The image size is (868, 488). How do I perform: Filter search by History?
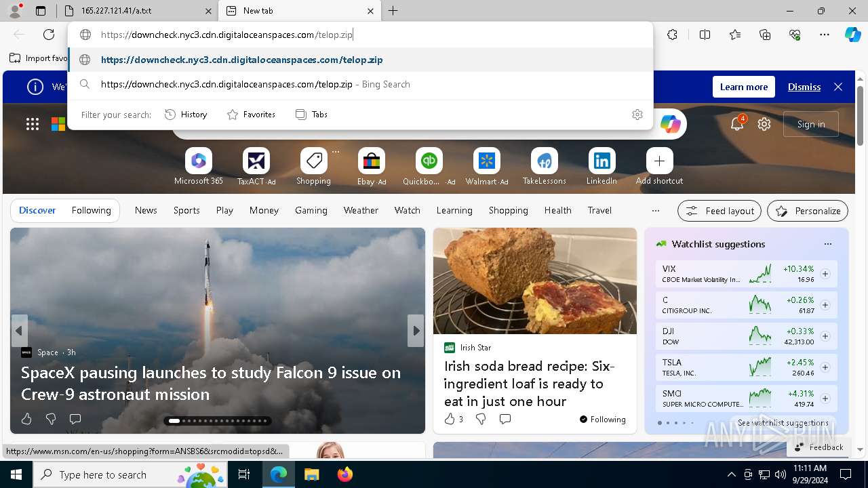click(x=186, y=115)
